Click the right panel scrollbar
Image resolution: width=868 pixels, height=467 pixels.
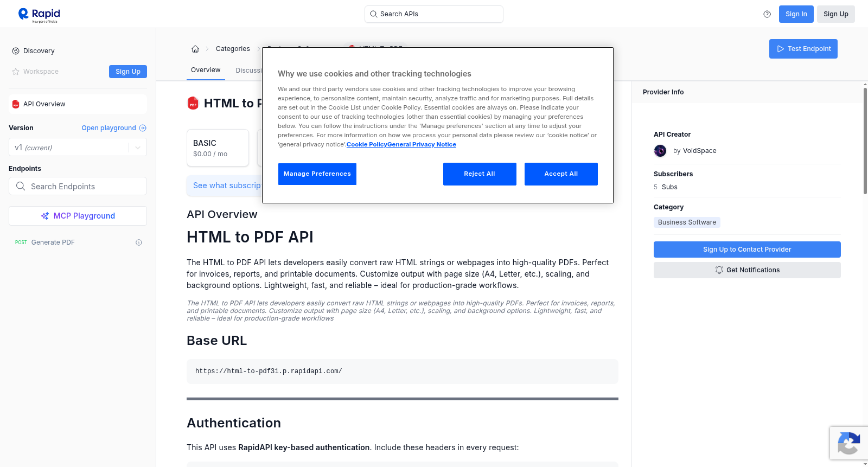[x=865, y=140]
